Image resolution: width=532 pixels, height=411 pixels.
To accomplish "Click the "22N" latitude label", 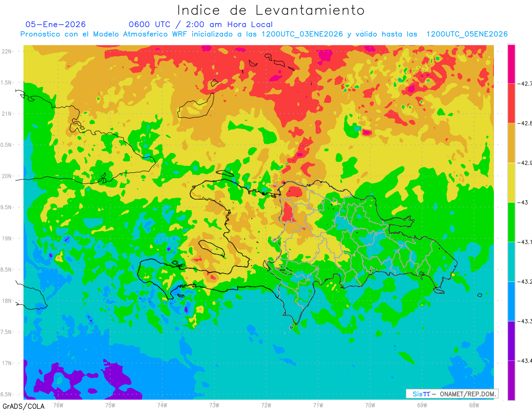I will click(7, 51).
